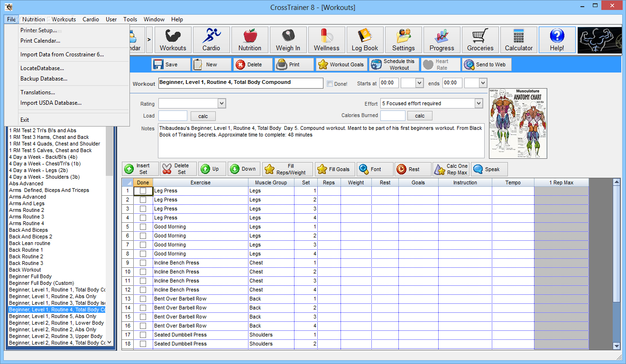The width and height of the screenshot is (626, 364).
Task: Click exercise table vertical scrollbar down arrow
Action: click(617, 346)
